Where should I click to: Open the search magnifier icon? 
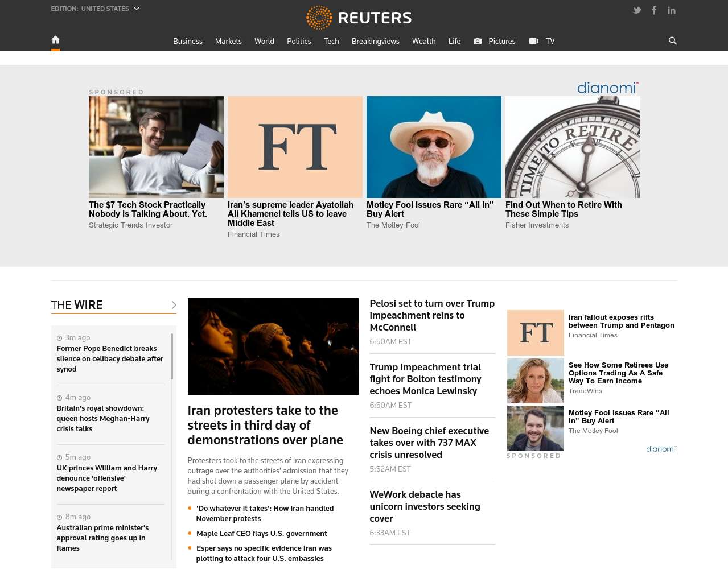672,40
